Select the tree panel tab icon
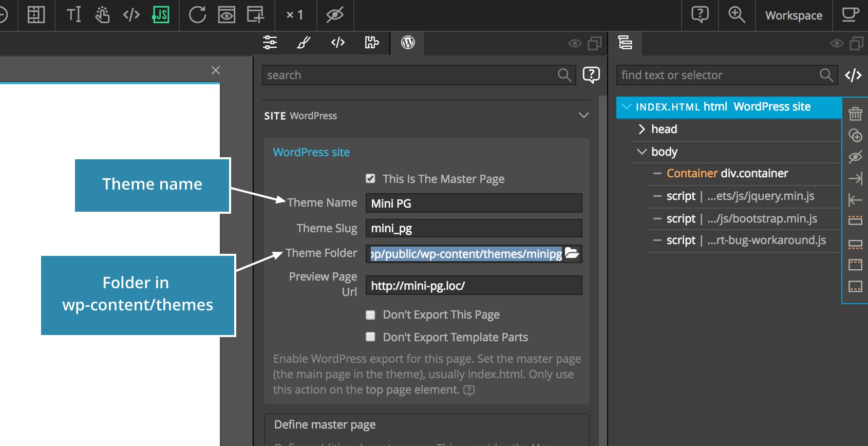The image size is (868, 446). point(625,43)
